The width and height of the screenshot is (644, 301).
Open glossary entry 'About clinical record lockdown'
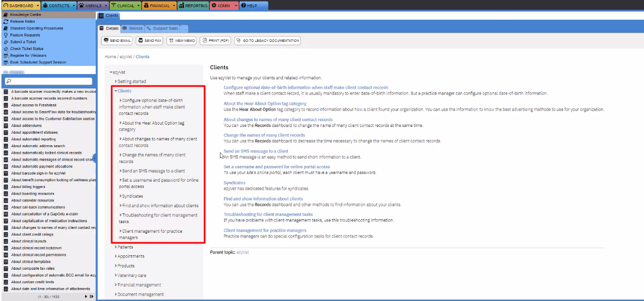pos(36,248)
